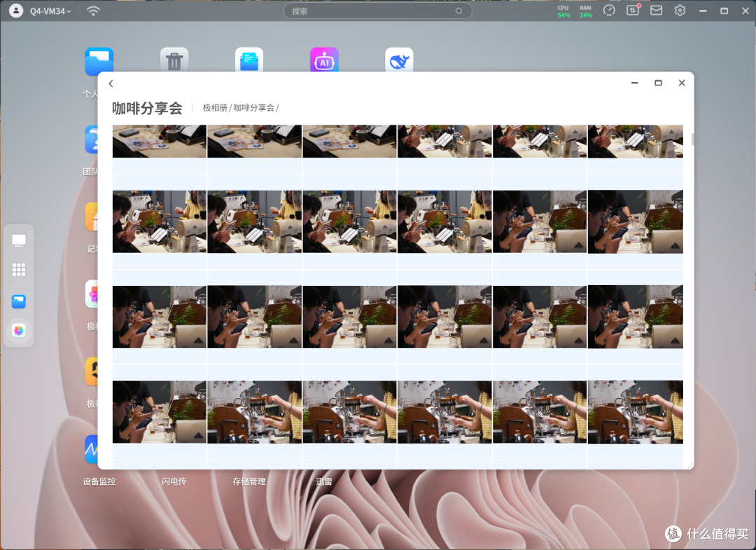Screen dimensions: 756x550
Task: Open the blue document inbox desktop icon
Action: point(249,60)
